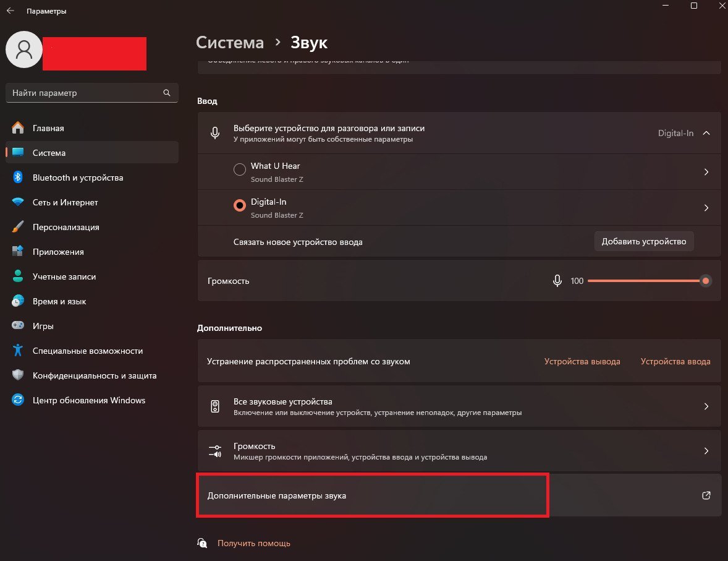This screenshot has height=561, width=728.
Task: Open Игры settings
Action: click(x=92, y=326)
